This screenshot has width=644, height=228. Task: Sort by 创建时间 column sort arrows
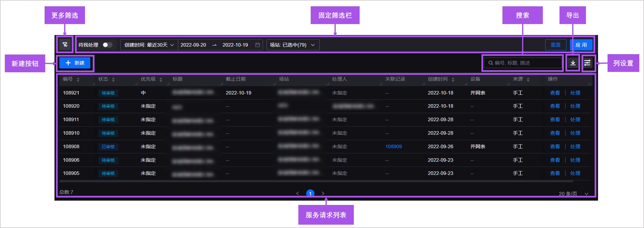tap(453, 79)
